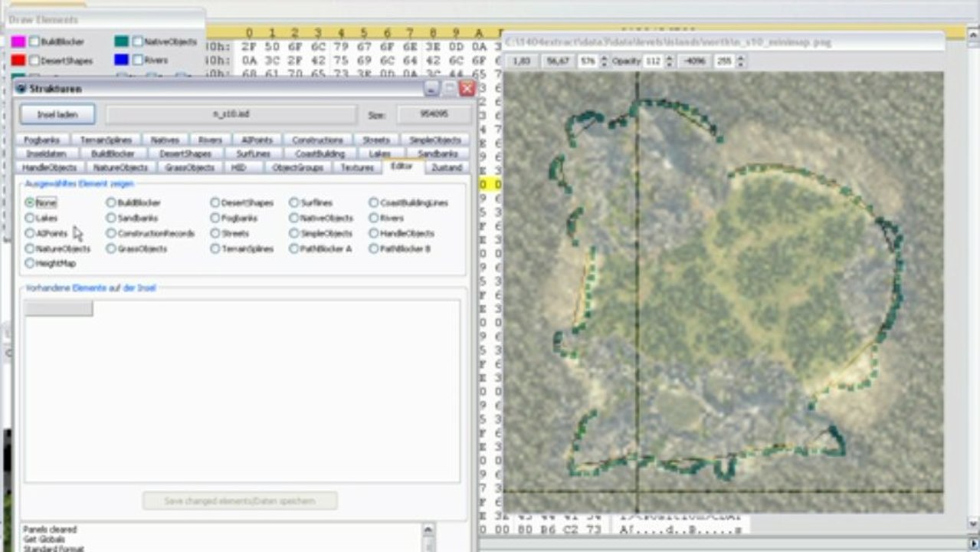Open the Sandbanks tab
Viewport: 980px width, 552px height.
click(438, 153)
